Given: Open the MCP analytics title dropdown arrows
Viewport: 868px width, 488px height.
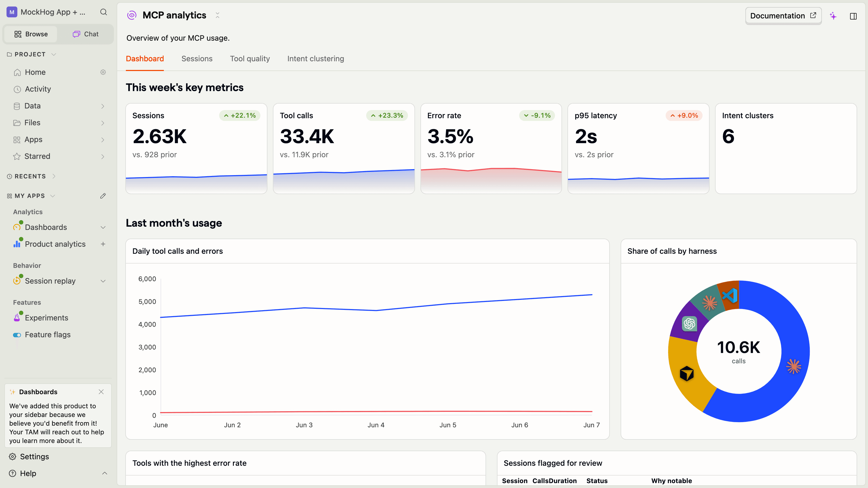Looking at the screenshot, I should point(217,15).
